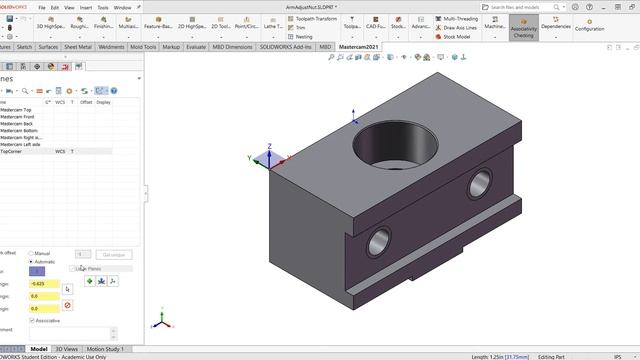The width and height of the screenshot is (640, 360).
Task: Click the search files and models box
Action: click(520, 7)
